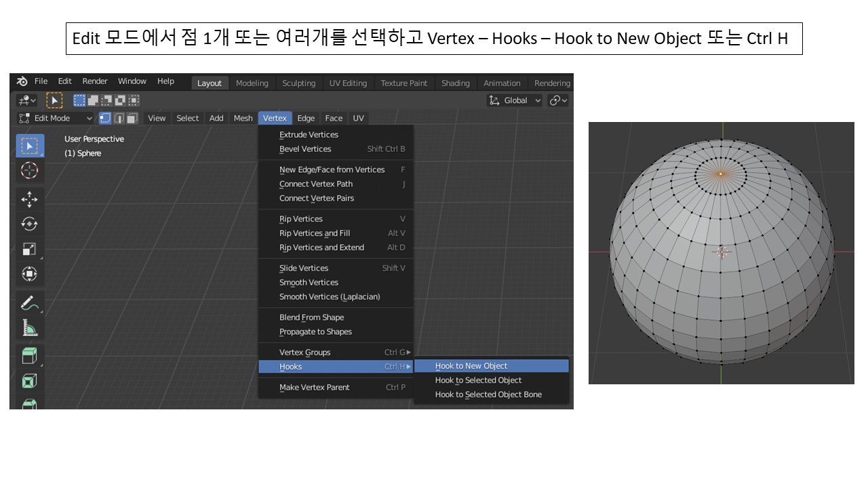Select the Annotate pencil tool
Screen dimensions: 868x488
(x=30, y=302)
